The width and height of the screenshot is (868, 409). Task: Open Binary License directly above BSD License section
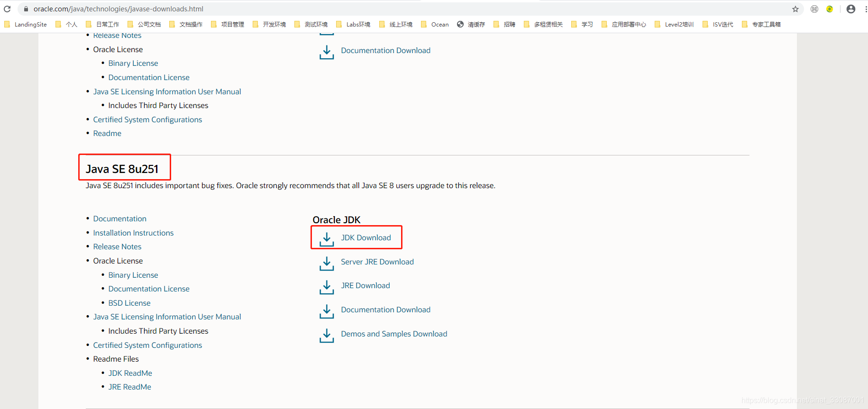(133, 275)
